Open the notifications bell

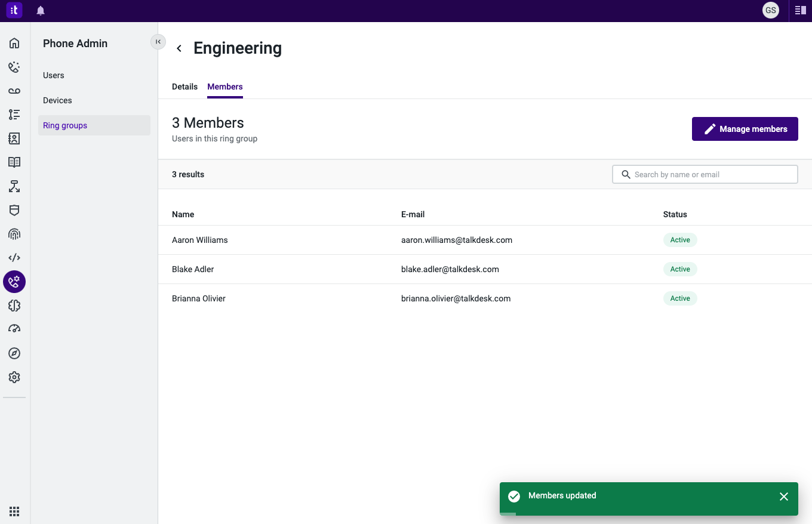[x=41, y=11]
